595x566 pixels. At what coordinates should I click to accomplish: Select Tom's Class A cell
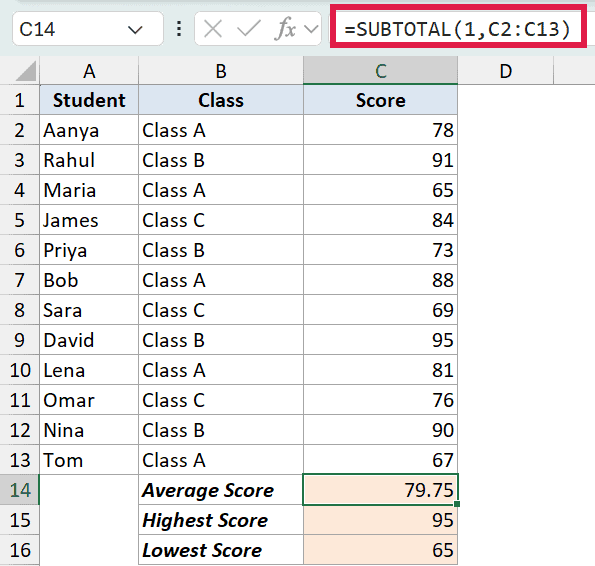coord(221,460)
